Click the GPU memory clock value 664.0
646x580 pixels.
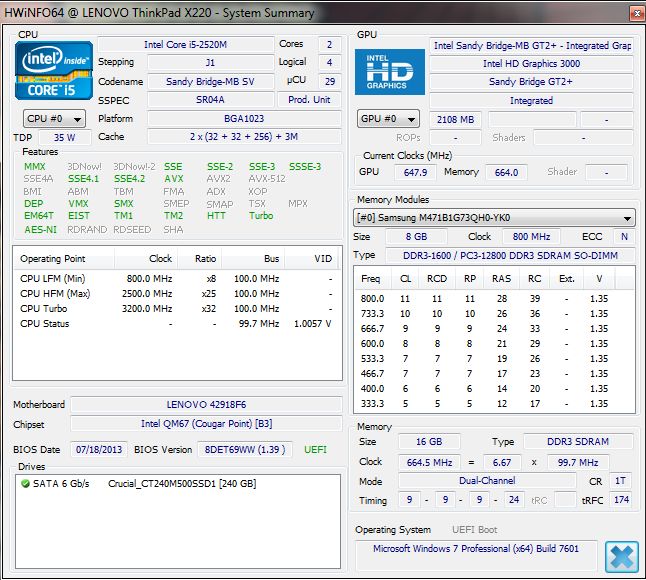pyautogui.click(x=506, y=172)
